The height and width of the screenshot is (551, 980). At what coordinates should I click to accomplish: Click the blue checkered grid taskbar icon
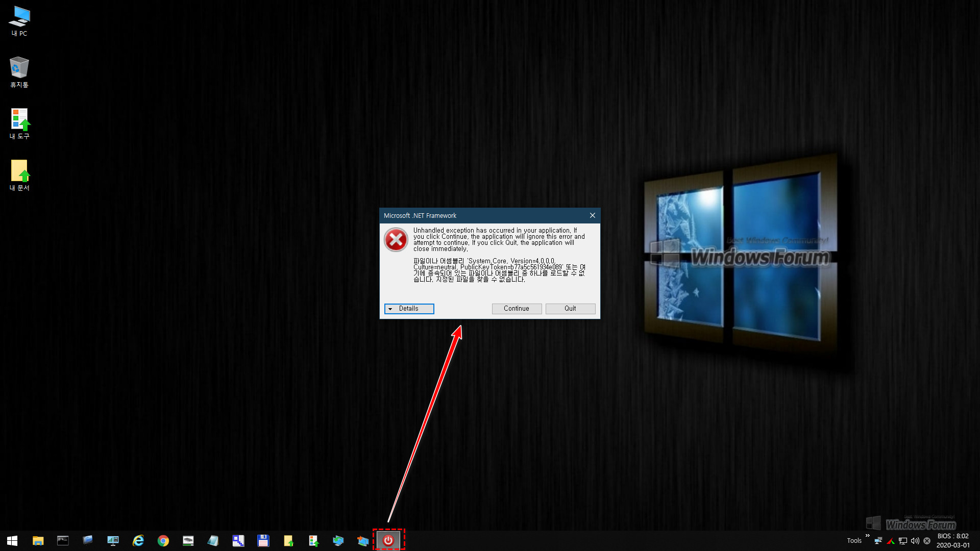238,540
